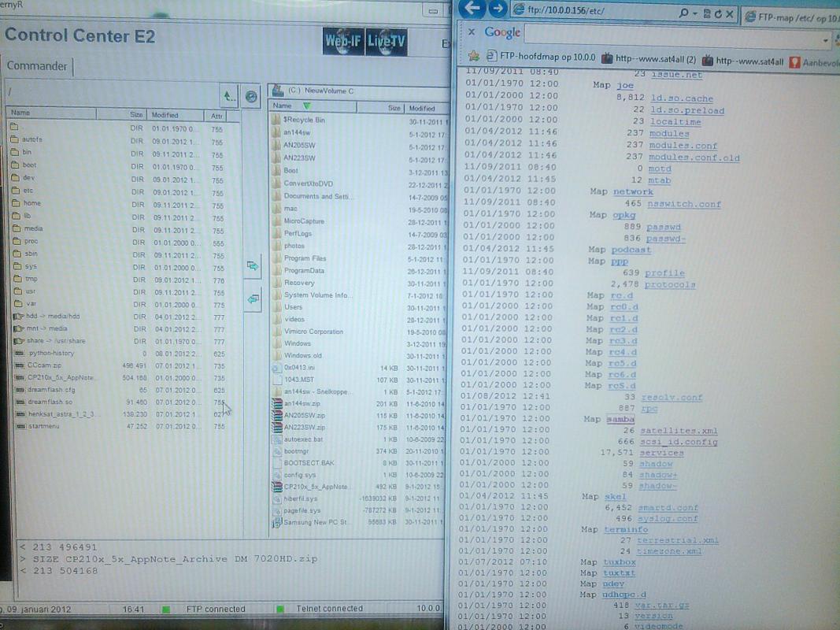The height and width of the screenshot is (630, 840).
Task: Click the add-to-favorites star icon
Action: (x=474, y=56)
